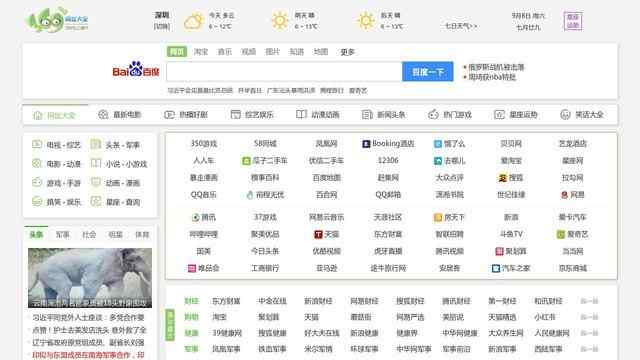Screen dimensions: 640x360
Task: Select the 地图 search tab
Action: point(321,52)
